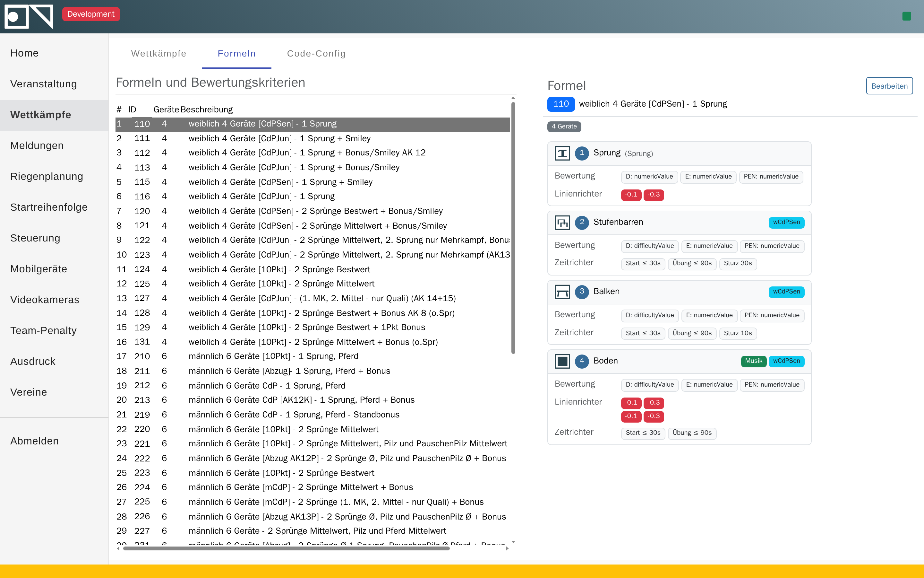The width and height of the screenshot is (924, 578).
Task: Click wCdPSen badge on Balken card
Action: (x=786, y=292)
